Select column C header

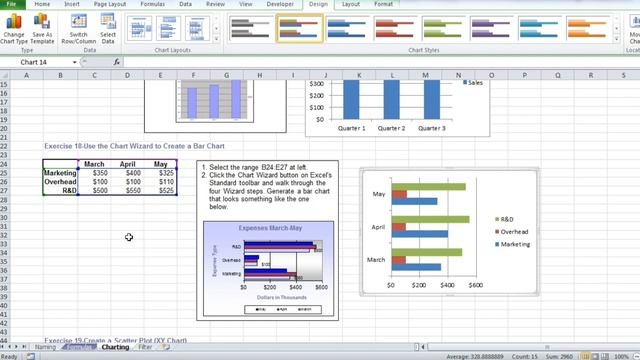click(94, 75)
